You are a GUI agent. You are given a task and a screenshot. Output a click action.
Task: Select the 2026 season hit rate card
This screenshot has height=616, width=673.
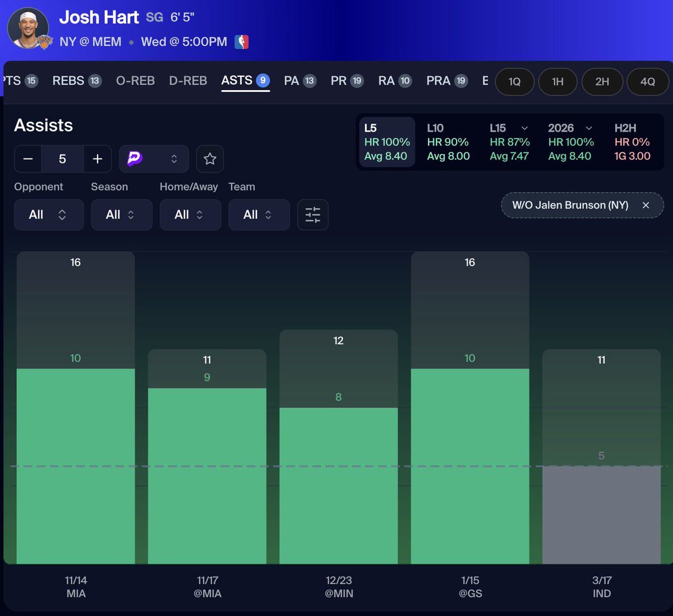pos(571,142)
